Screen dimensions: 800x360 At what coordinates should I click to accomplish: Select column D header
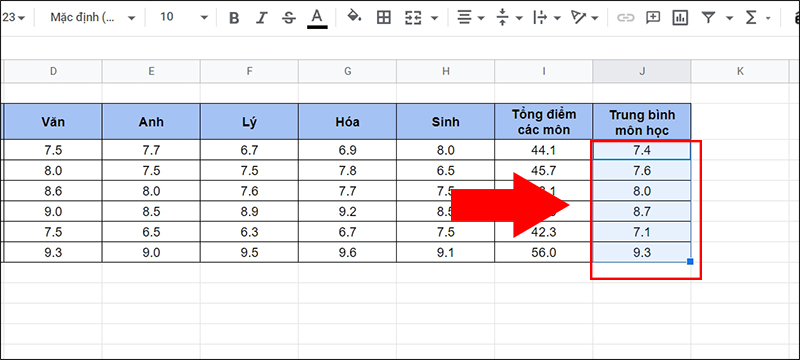[53, 71]
